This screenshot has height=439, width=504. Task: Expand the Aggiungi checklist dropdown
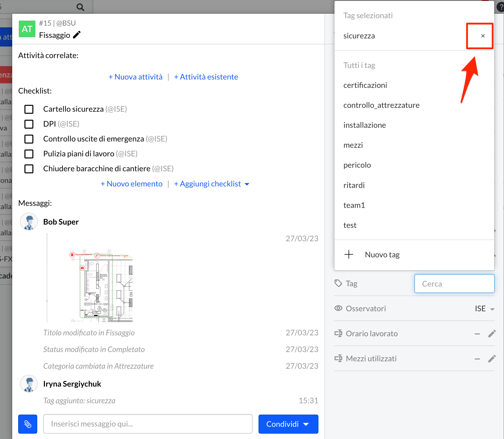(x=247, y=184)
